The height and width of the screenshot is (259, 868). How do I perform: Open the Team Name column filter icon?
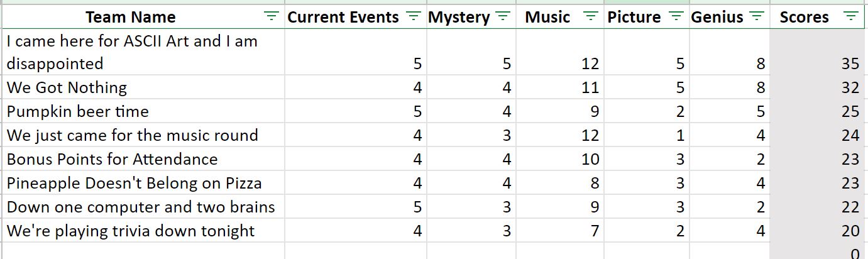click(x=271, y=17)
